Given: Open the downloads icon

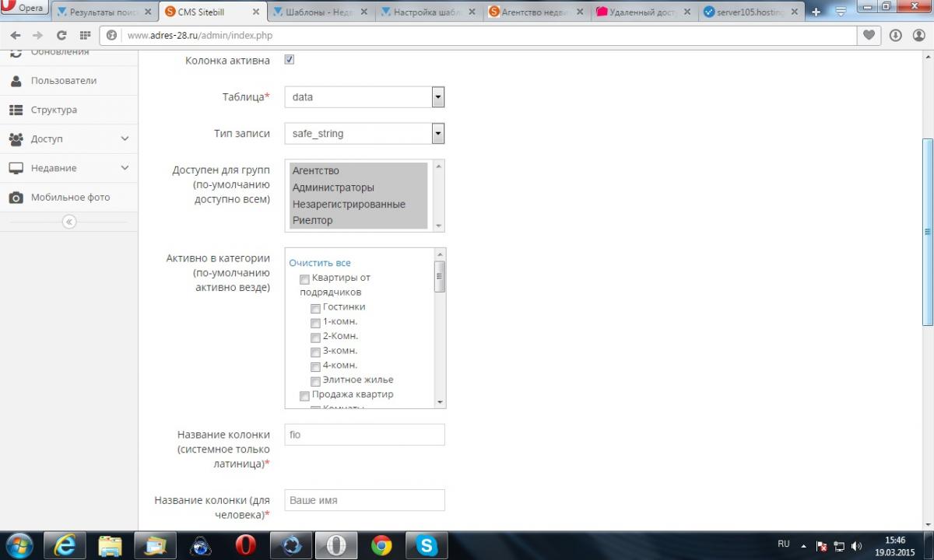Looking at the screenshot, I should tap(896, 35).
